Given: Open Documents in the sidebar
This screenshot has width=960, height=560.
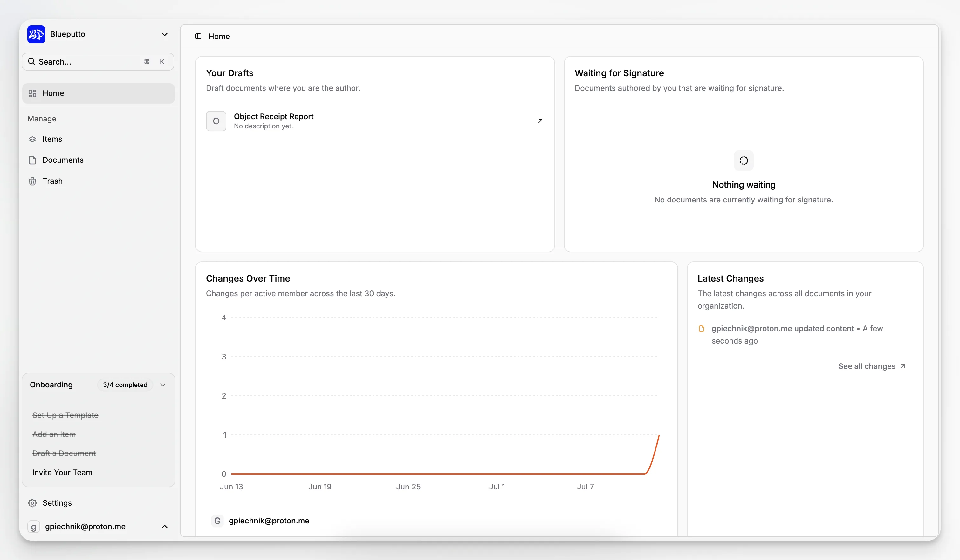Looking at the screenshot, I should [98, 160].
